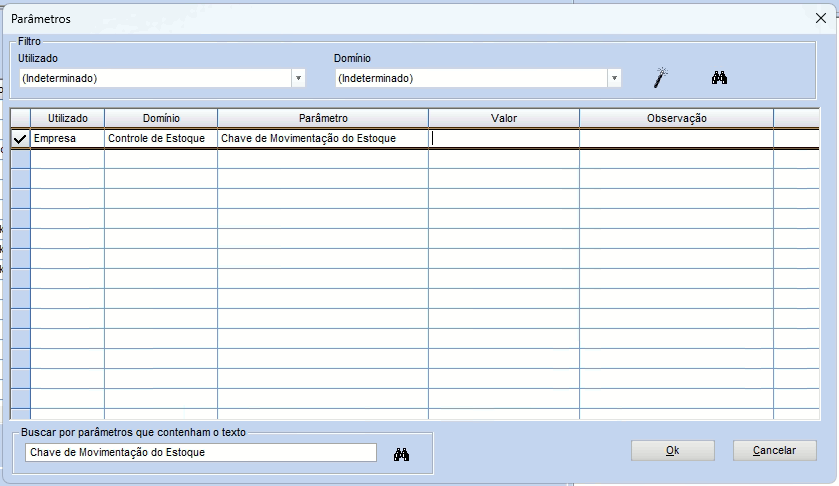The width and height of the screenshot is (839, 486).
Task: Click the Parâmetro column header
Action: (322, 118)
